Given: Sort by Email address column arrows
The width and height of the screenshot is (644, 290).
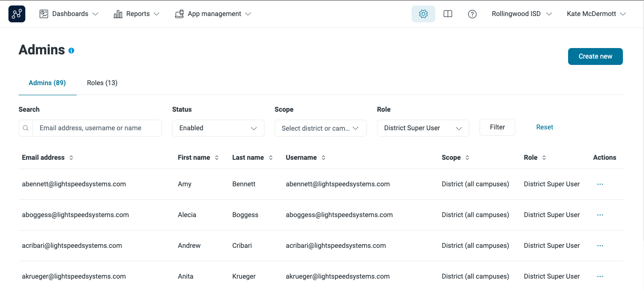Looking at the screenshot, I should (71, 158).
